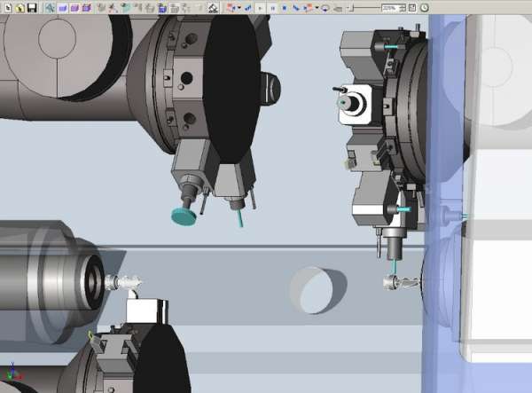
Task: Click the percentage value input field
Action: tap(389, 7)
